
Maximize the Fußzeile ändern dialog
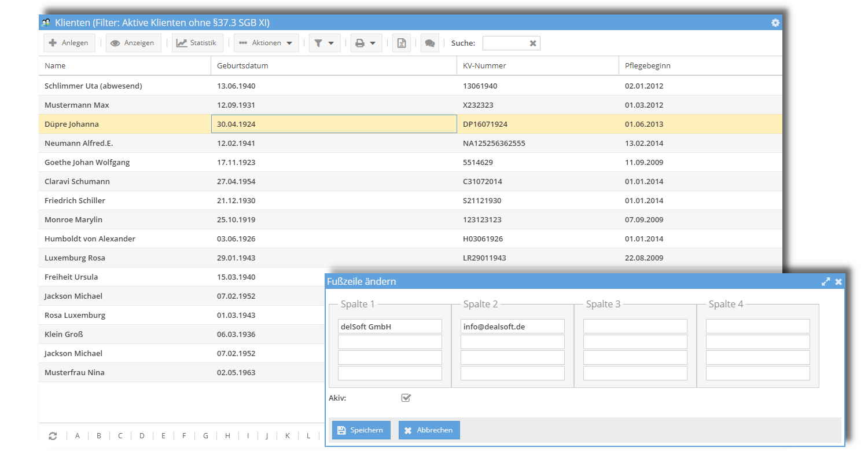[826, 281]
